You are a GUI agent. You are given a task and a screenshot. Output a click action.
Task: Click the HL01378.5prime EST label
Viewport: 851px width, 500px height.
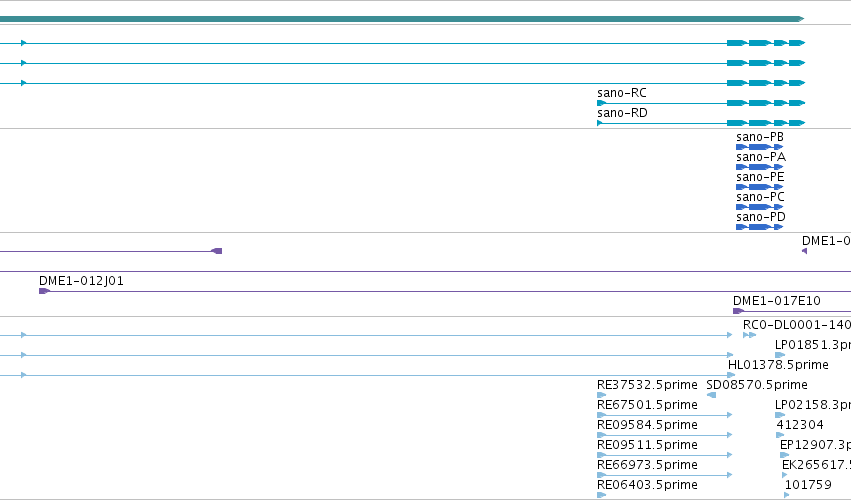click(x=778, y=365)
